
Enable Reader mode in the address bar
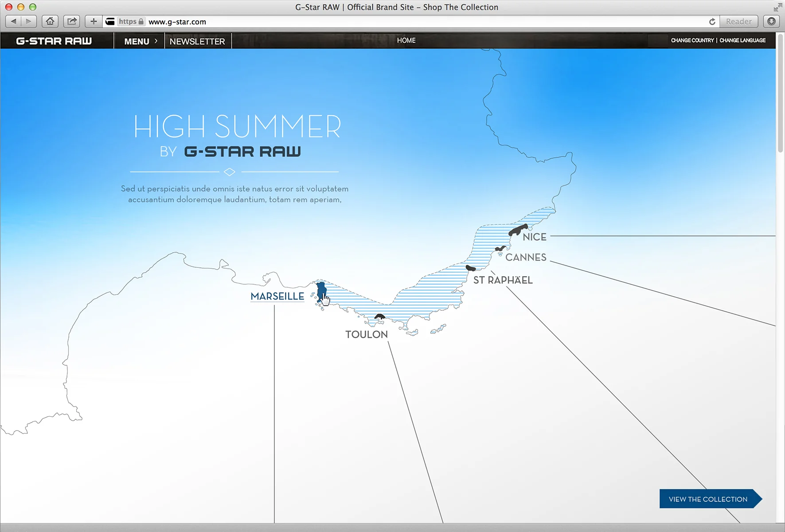[739, 21]
